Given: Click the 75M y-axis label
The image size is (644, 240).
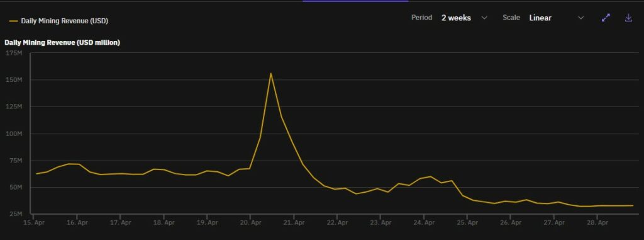Looking at the screenshot, I should [x=15, y=161].
